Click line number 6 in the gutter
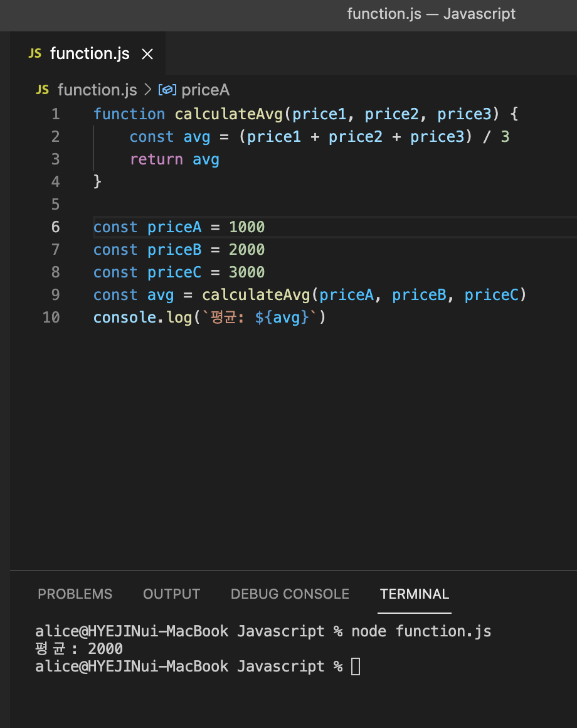The height and width of the screenshot is (728, 577). coord(56,227)
